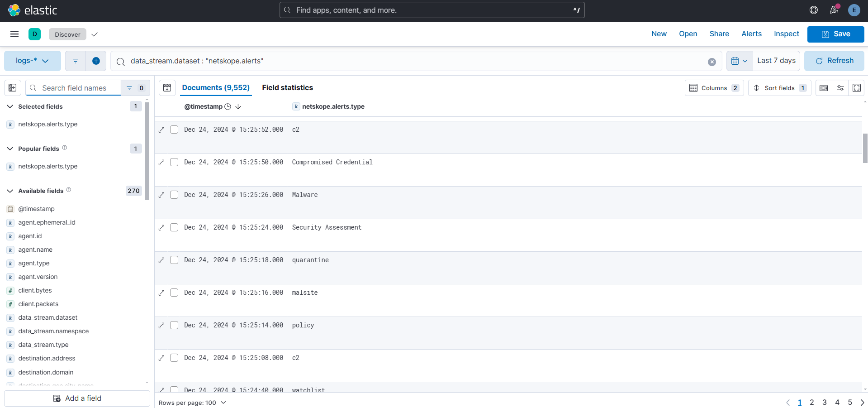Viewport: 868px width, 408px height.
Task: Expand details for the policy document
Action: click(x=161, y=326)
